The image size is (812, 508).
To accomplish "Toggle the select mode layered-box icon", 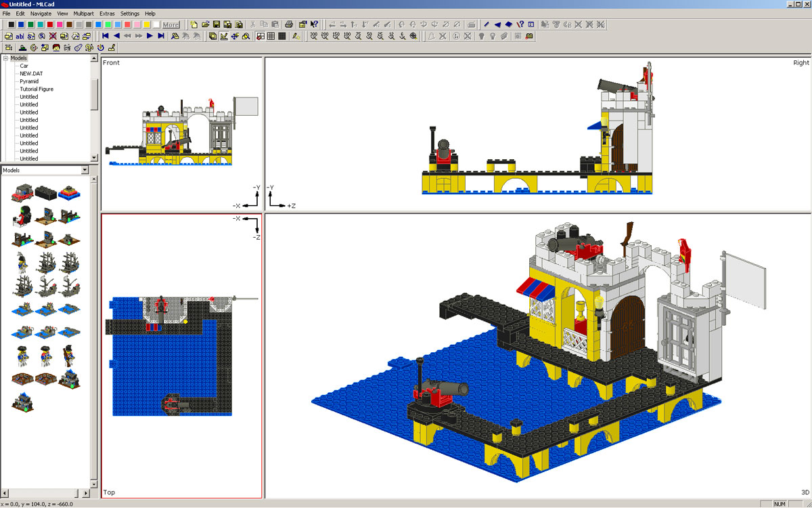I will 212,35.
